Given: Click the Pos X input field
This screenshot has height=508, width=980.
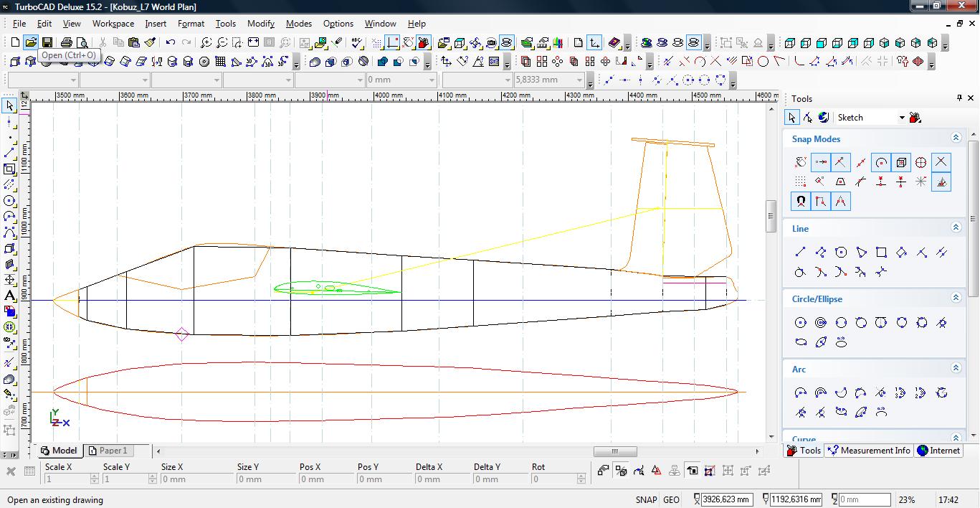Looking at the screenshot, I should coord(325,479).
